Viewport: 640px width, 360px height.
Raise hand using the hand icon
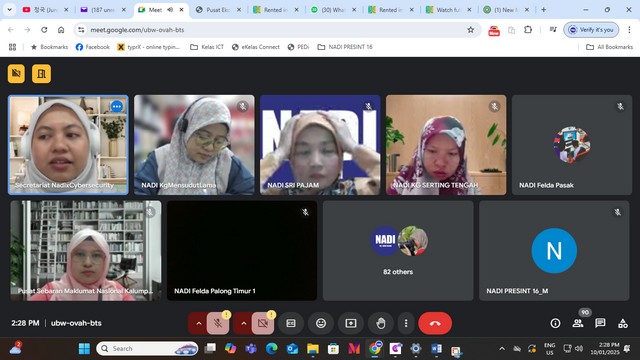[380, 323]
